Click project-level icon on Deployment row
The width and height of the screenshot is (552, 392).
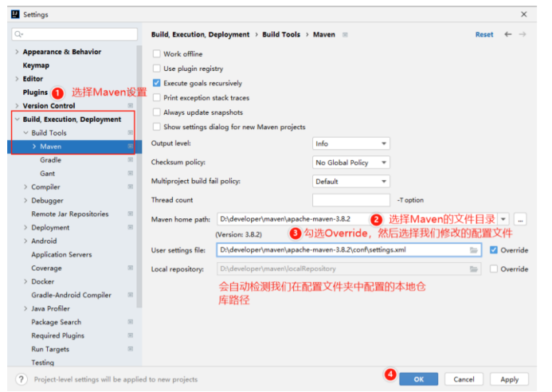coord(131,227)
